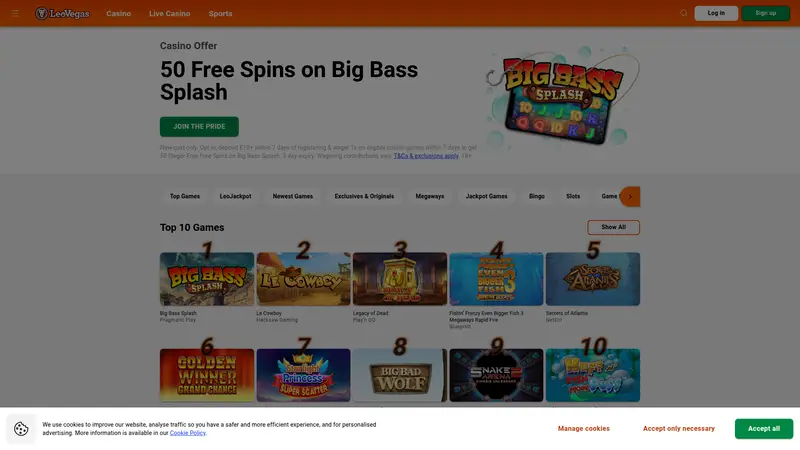The image size is (800, 450).
Task: Open the search magnifier icon
Action: point(684,13)
